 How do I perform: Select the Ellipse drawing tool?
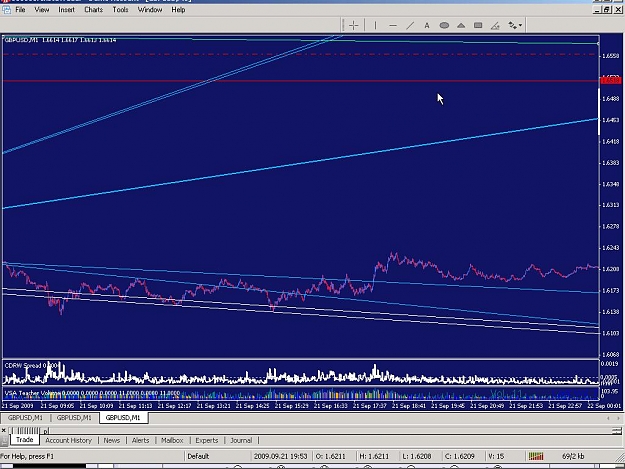444,26
